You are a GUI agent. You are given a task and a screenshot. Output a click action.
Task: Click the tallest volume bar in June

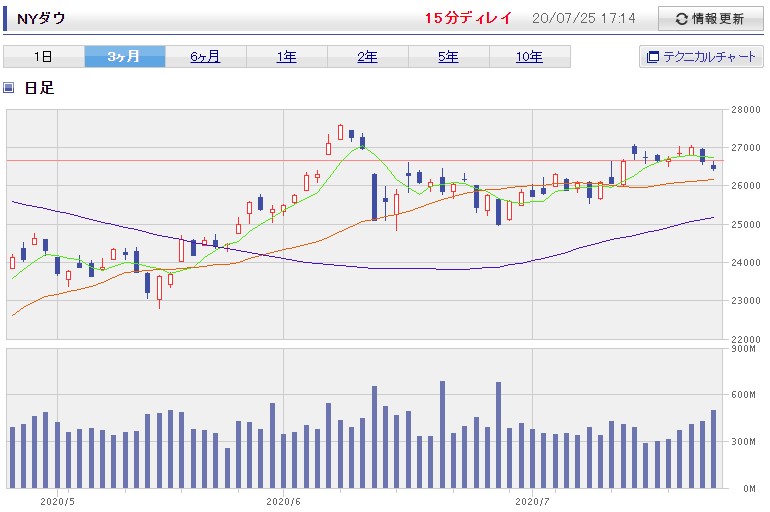point(442,434)
